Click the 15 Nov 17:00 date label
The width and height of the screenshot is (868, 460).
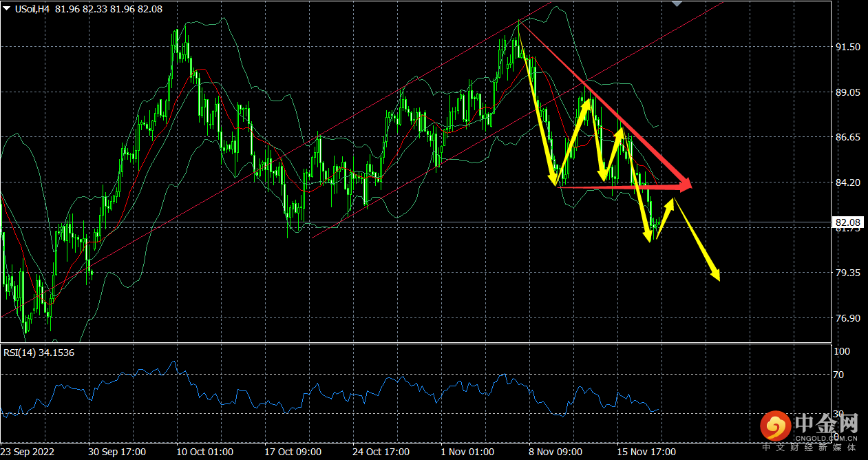coord(646,452)
